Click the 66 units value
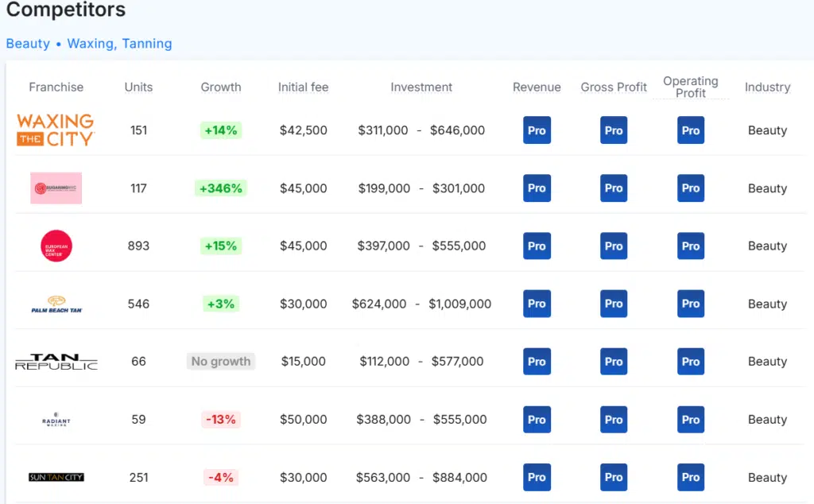Image resolution: width=814 pixels, height=504 pixels. coord(138,361)
